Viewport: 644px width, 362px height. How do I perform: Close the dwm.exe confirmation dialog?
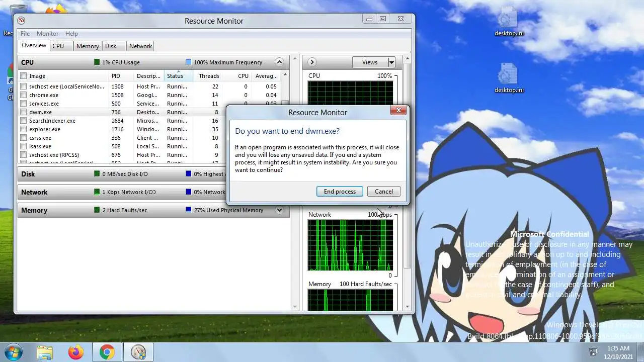tap(398, 110)
